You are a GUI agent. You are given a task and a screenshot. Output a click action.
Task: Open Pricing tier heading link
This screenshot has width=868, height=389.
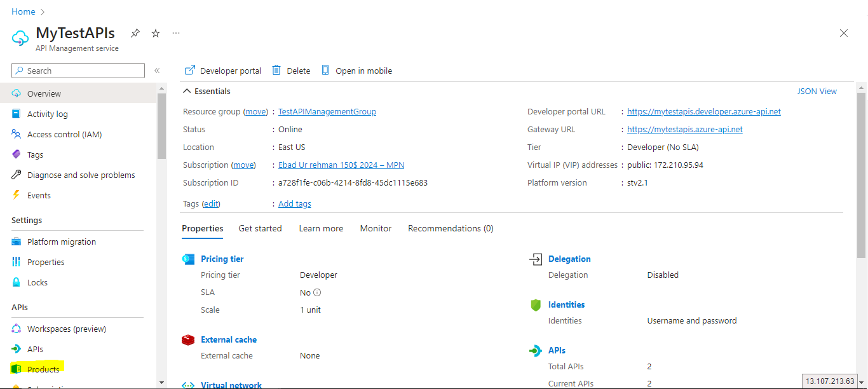(222, 259)
